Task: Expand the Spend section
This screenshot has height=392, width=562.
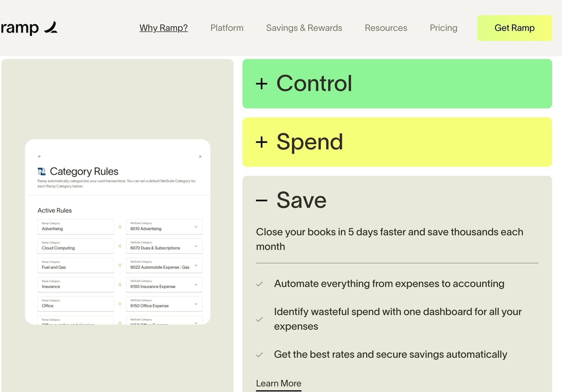Action: pyautogui.click(x=397, y=142)
